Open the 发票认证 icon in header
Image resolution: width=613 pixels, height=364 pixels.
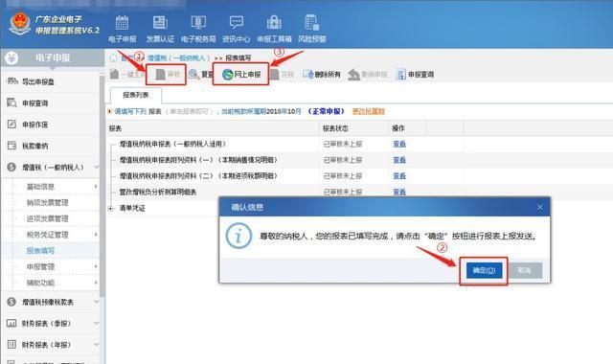click(x=160, y=28)
